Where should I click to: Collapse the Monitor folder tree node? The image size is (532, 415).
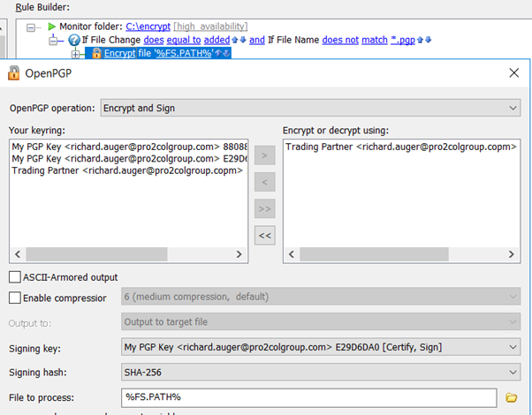32,27
